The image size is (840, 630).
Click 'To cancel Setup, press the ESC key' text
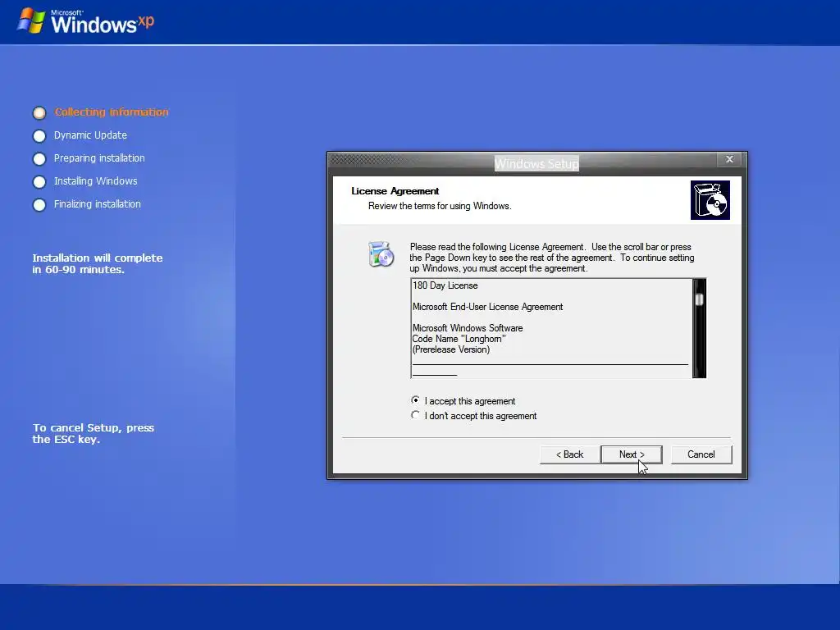coord(94,433)
